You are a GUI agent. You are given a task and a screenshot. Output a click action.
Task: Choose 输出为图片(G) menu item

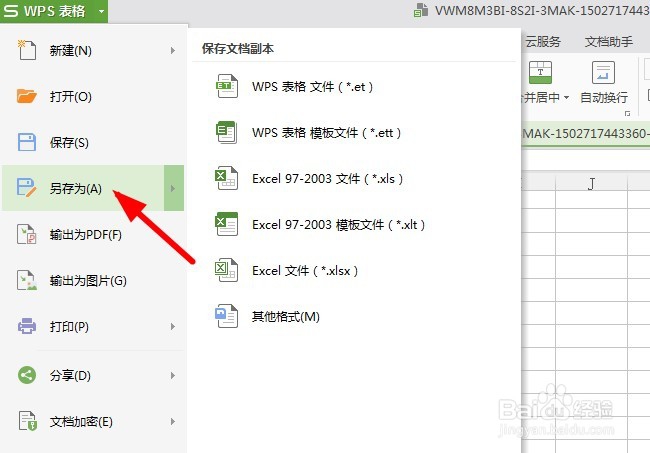pyautogui.click(x=94, y=280)
